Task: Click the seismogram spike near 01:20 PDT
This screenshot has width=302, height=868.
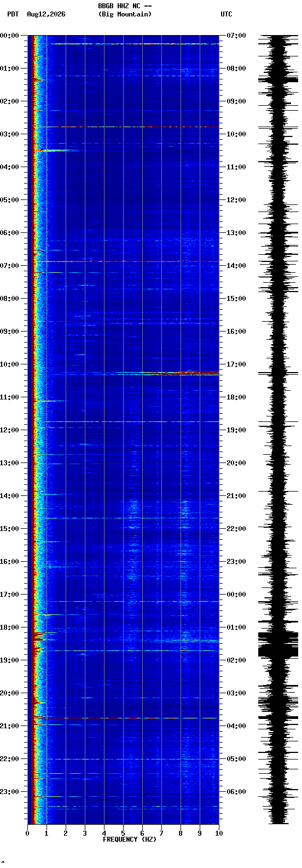Action: [x=278, y=79]
